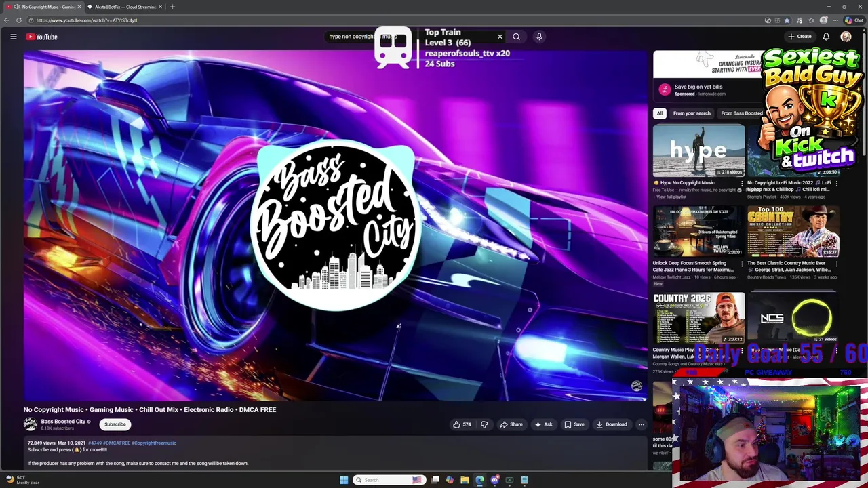Open options for Unlock Deep Focus video

pyautogui.click(x=741, y=264)
